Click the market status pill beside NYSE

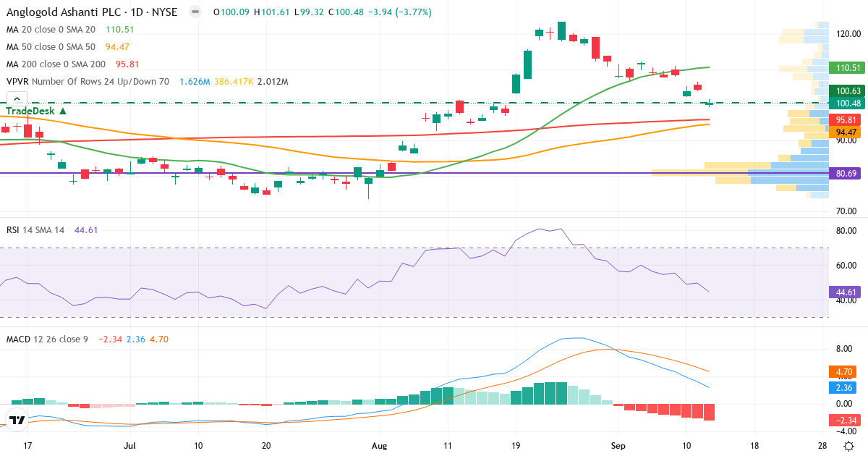pos(195,12)
